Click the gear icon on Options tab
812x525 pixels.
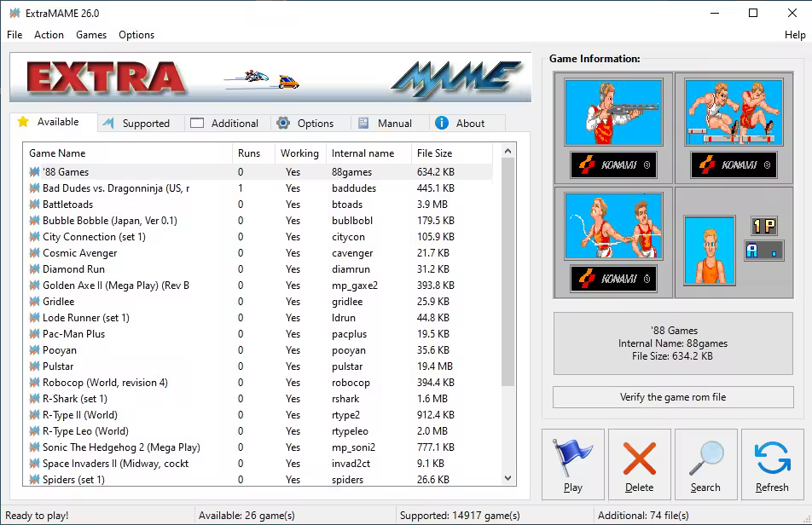[x=283, y=123]
